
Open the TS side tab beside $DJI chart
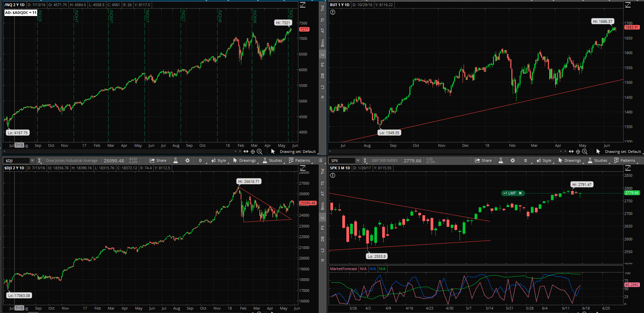(x=323, y=183)
